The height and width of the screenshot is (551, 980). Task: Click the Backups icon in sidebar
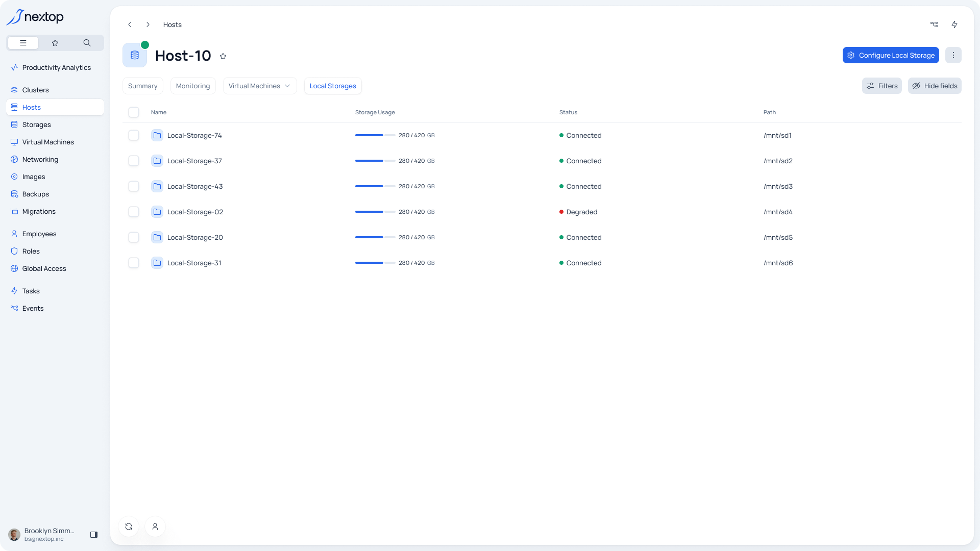point(14,194)
